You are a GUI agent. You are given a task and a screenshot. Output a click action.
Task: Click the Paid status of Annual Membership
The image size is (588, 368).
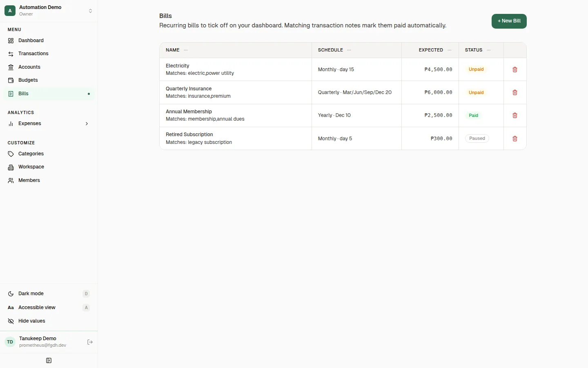click(x=474, y=115)
